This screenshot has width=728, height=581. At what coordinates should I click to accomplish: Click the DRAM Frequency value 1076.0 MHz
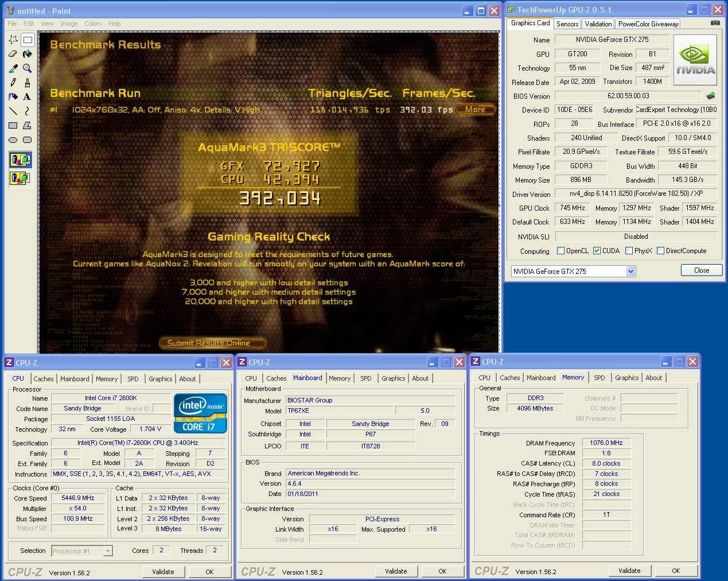606,443
